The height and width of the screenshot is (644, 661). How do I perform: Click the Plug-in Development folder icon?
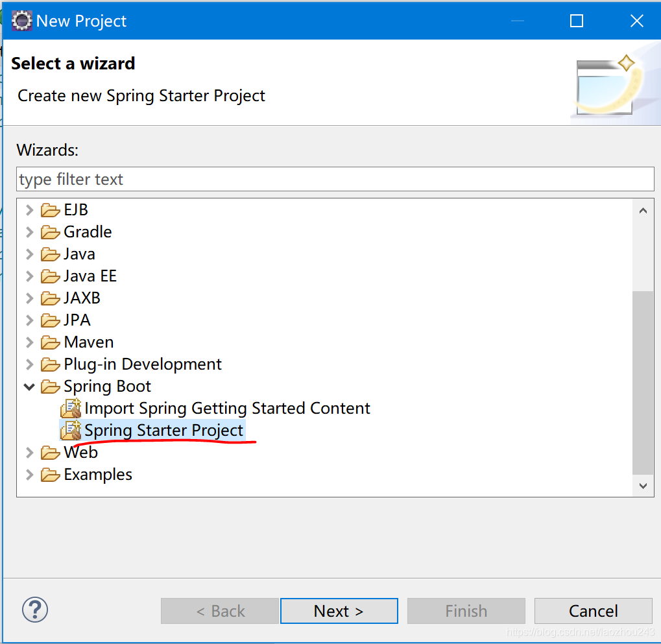pos(50,364)
